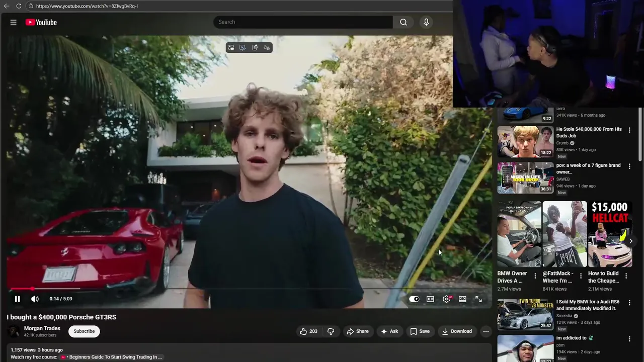Enter full screen mode

[478, 299]
